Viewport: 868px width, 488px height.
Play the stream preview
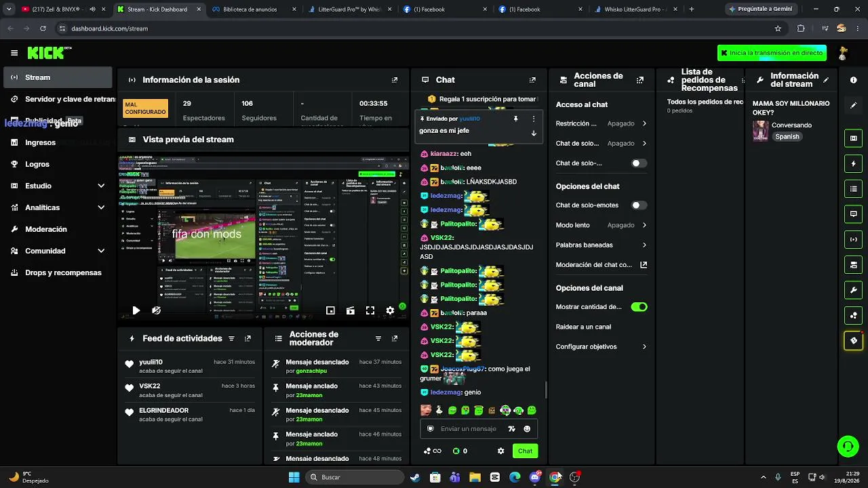pyautogui.click(x=136, y=310)
